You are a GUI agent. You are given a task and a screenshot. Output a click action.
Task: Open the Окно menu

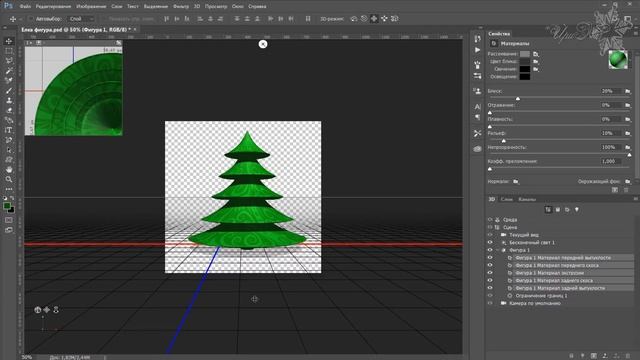[238, 7]
